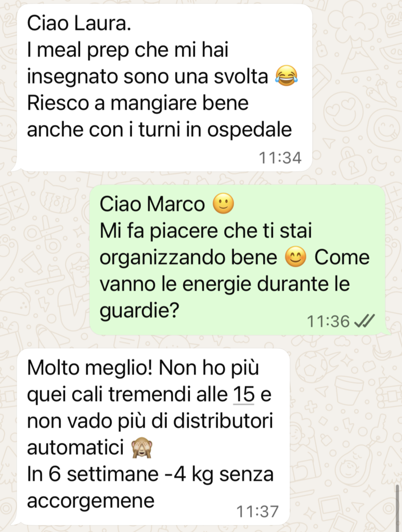Tap the blushing smile emoji after "organizzando bene"
Viewport: 402px width, 532px height.
pyautogui.click(x=295, y=257)
